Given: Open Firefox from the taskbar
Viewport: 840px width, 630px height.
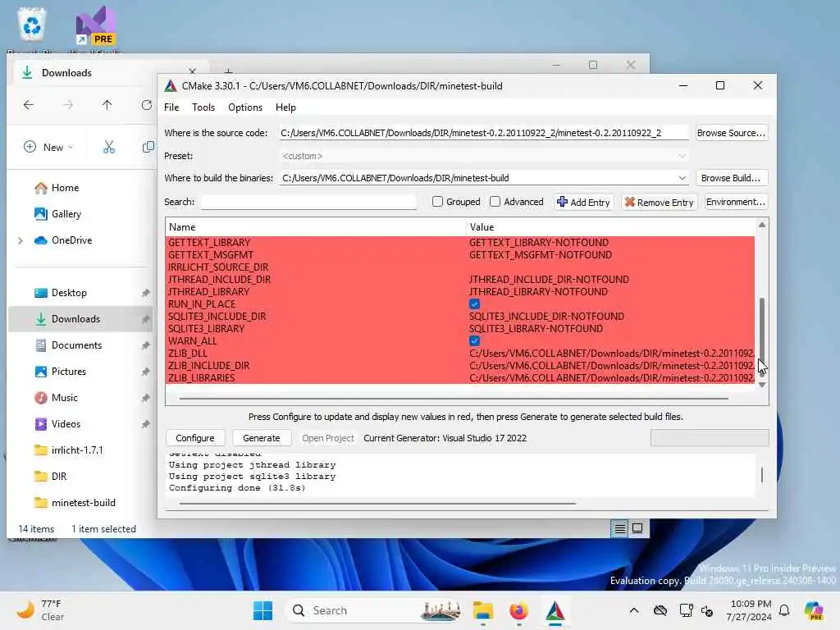Looking at the screenshot, I should point(518,610).
